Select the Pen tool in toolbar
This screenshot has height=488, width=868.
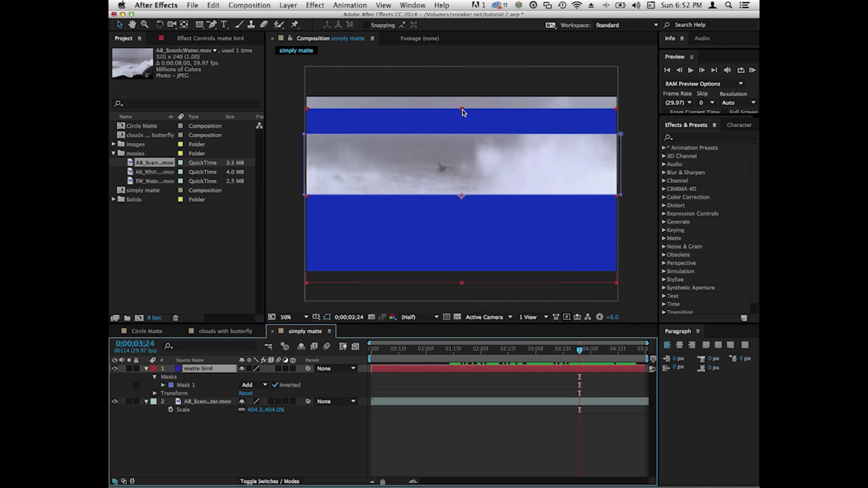click(x=212, y=25)
